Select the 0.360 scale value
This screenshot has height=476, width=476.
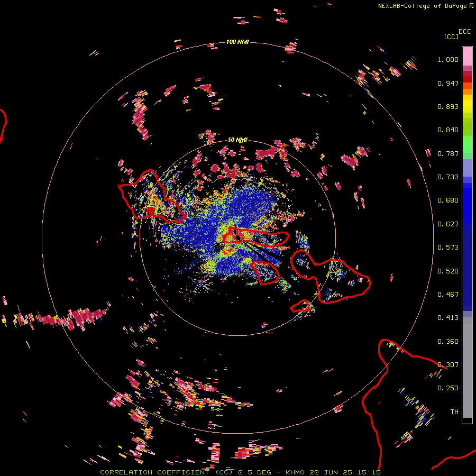448,341
